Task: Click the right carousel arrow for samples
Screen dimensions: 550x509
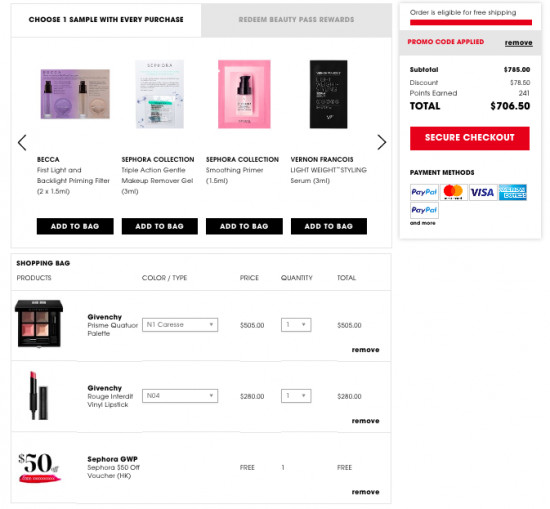Action: coord(382,142)
